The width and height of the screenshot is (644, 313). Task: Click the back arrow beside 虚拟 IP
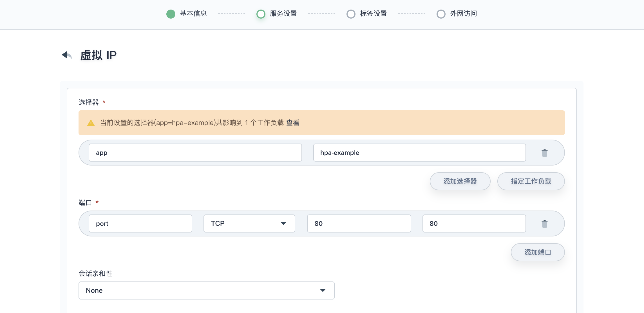tap(67, 55)
